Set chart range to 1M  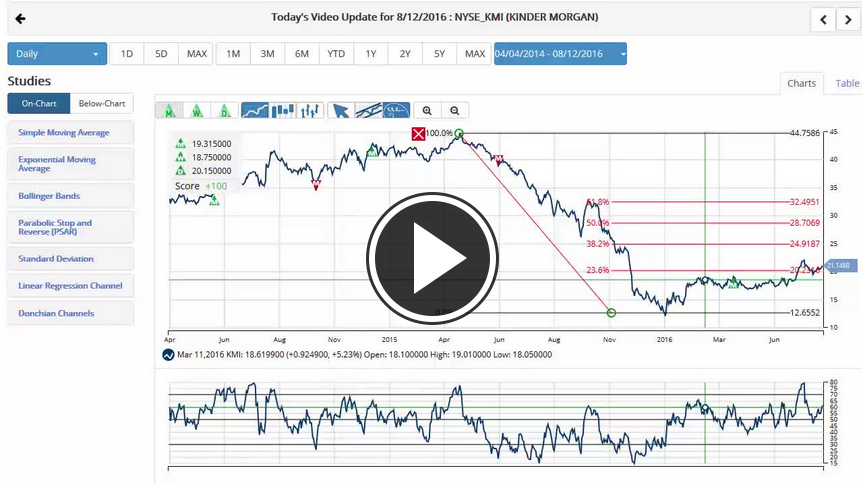233,54
